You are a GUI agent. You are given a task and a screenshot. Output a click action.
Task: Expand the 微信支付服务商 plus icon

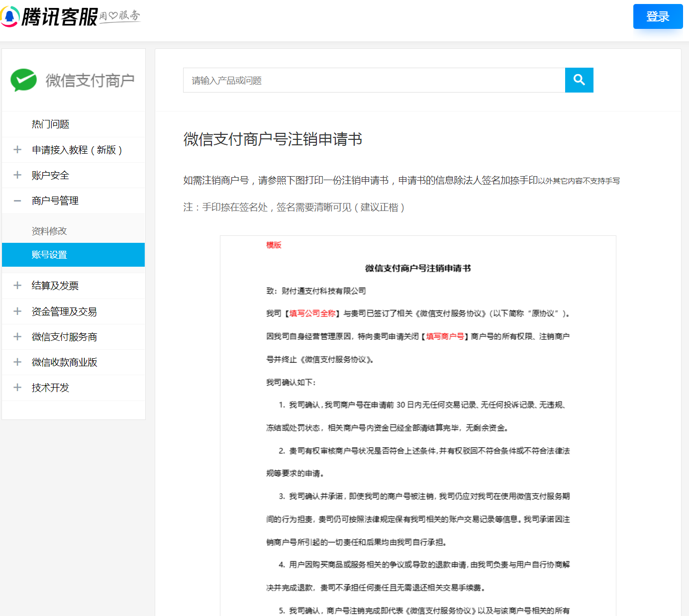click(17, 337)
